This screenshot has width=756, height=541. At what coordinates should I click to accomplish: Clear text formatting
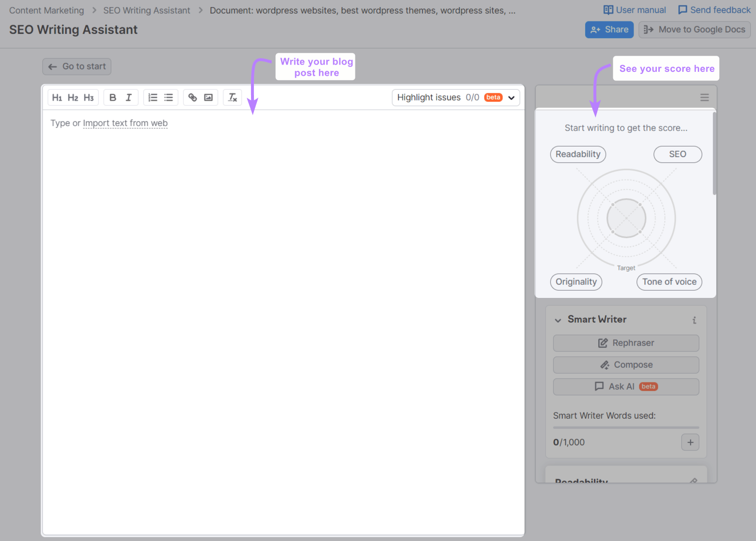[232, 97]
